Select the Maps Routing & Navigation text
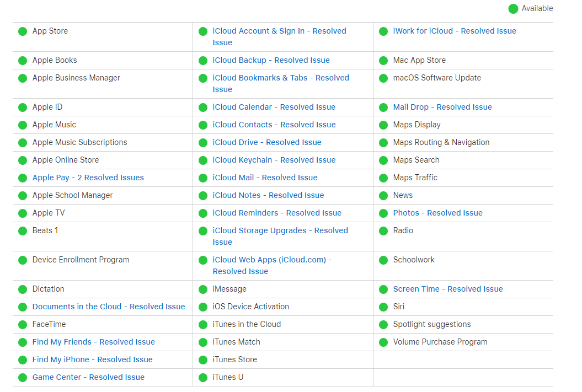The height and width of the screenshot is (392, 582). tap(441, 142)
